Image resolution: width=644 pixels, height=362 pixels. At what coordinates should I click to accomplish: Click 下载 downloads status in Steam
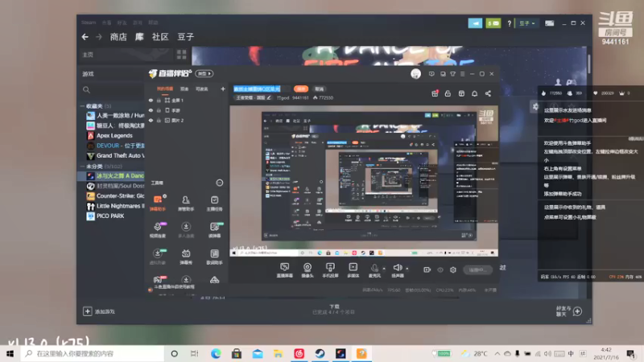(334, 309)
